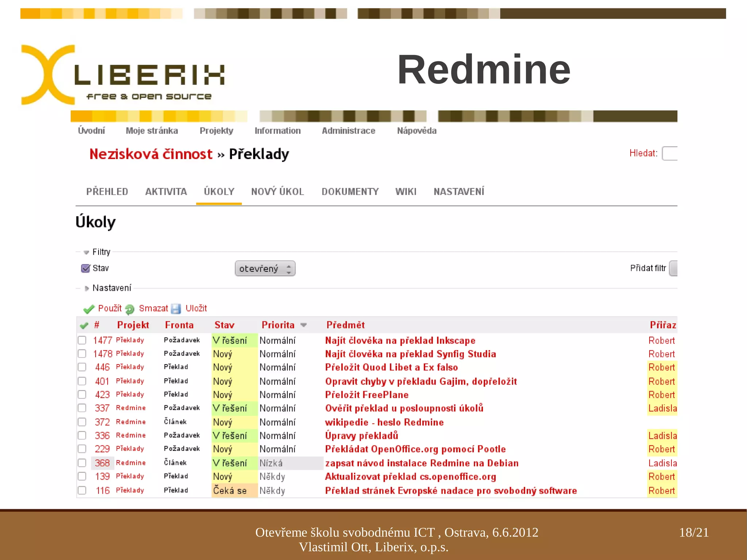Click task number 229 link

coord(102,449)
